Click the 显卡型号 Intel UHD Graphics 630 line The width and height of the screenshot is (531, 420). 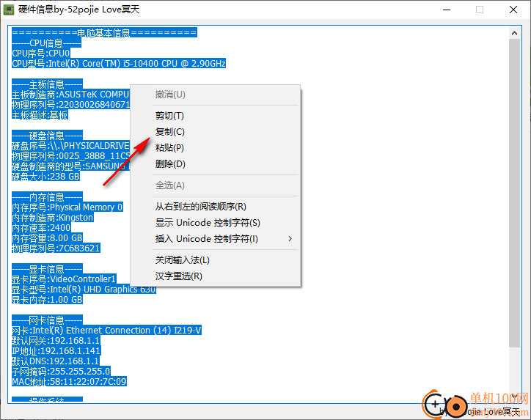[84, 290]
